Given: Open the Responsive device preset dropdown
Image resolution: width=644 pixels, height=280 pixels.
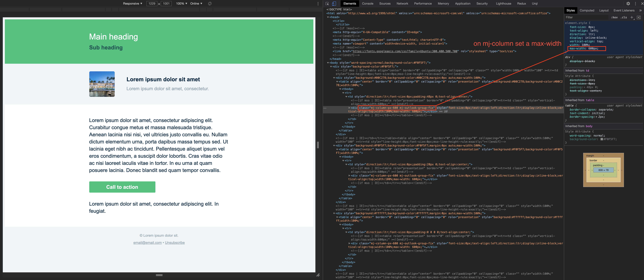Looking at the screenshot, I should point(133,4).
